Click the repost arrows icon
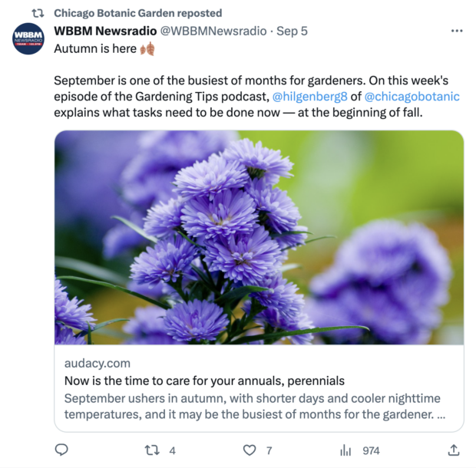476x468 pixels. pyautogui.click(x=152, y=450)
